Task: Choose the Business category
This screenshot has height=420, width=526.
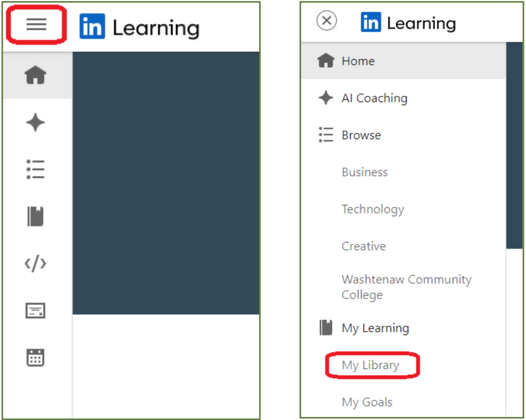Action: click(365, 172)
